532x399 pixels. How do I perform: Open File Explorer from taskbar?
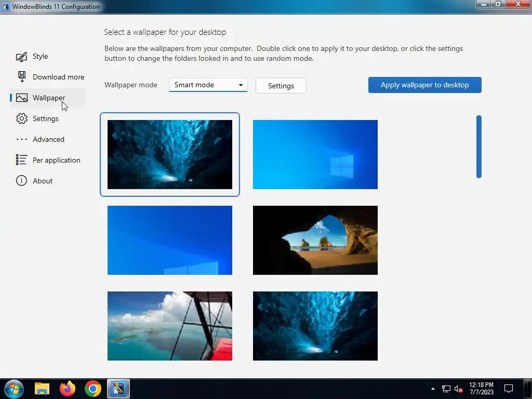coord(42,389)
